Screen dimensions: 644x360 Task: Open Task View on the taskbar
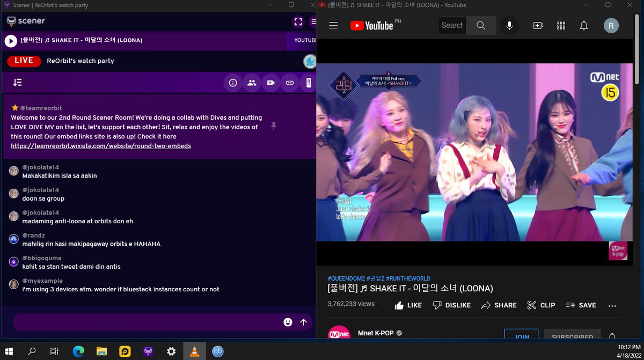tap(54, 351)
